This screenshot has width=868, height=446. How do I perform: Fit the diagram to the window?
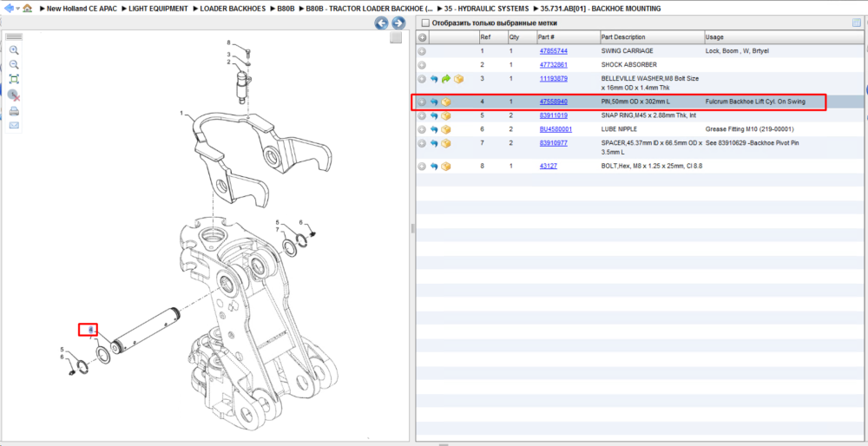pos(15,79)
